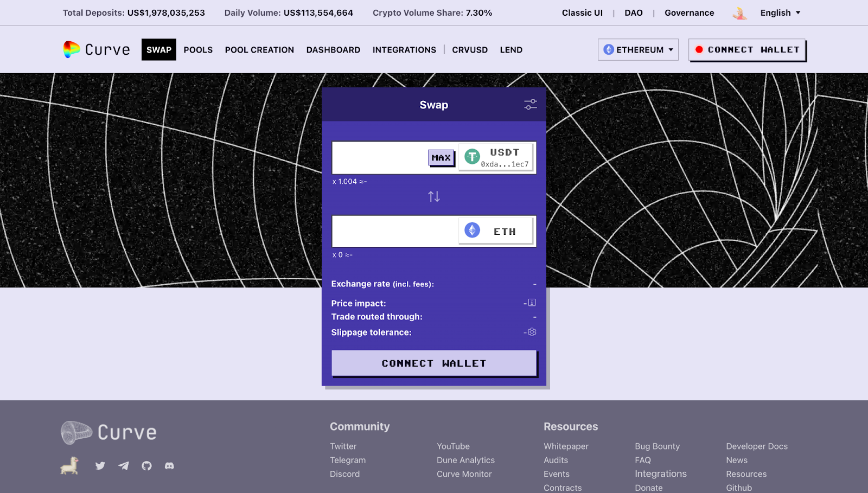The height and width of the screenshot is (493, 868).
Task: Toggle the theme switcher icon beside English
Action: 739,13
